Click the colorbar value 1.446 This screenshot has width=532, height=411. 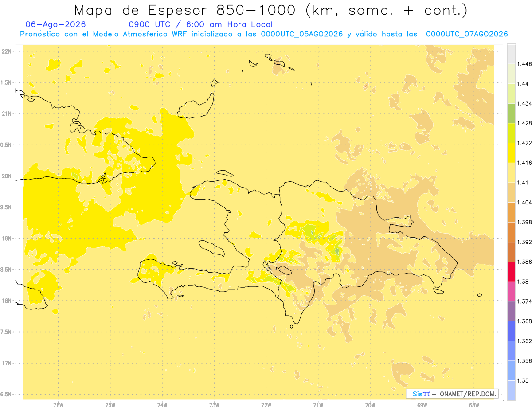(524, 64)
